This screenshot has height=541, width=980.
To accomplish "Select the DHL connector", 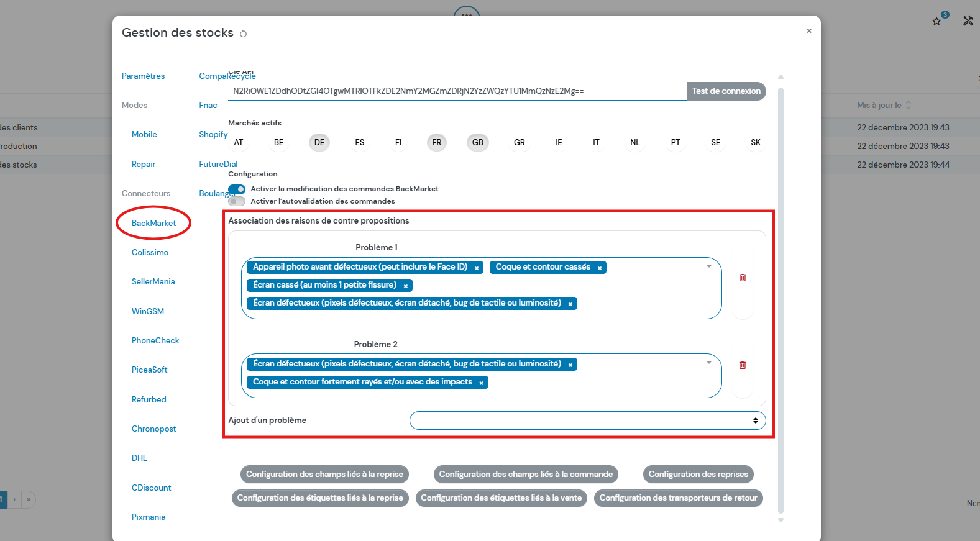I will click(139, 458).
